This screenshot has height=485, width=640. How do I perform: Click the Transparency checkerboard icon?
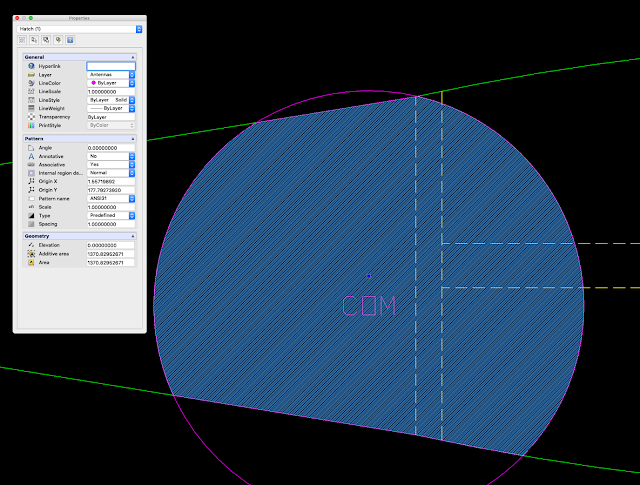(x=31, y=117)
